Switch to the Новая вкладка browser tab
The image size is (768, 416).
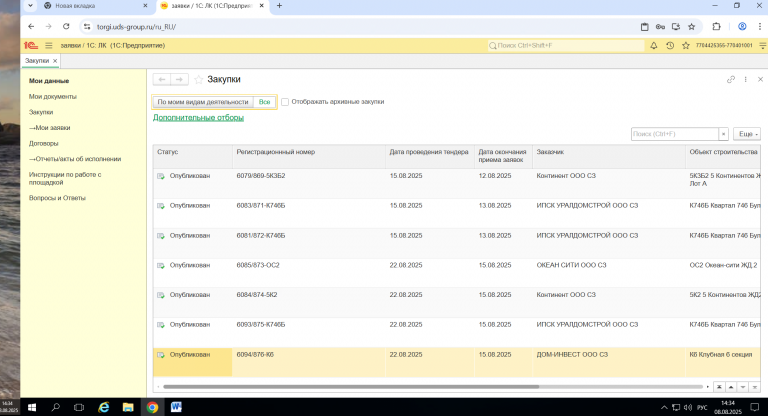[96, 6]
